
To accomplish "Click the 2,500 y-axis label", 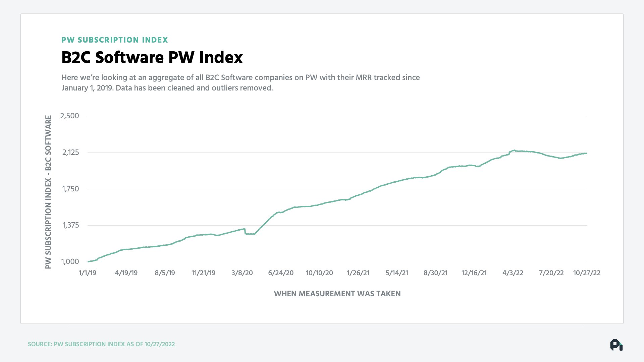I will (x=69, y=116).
